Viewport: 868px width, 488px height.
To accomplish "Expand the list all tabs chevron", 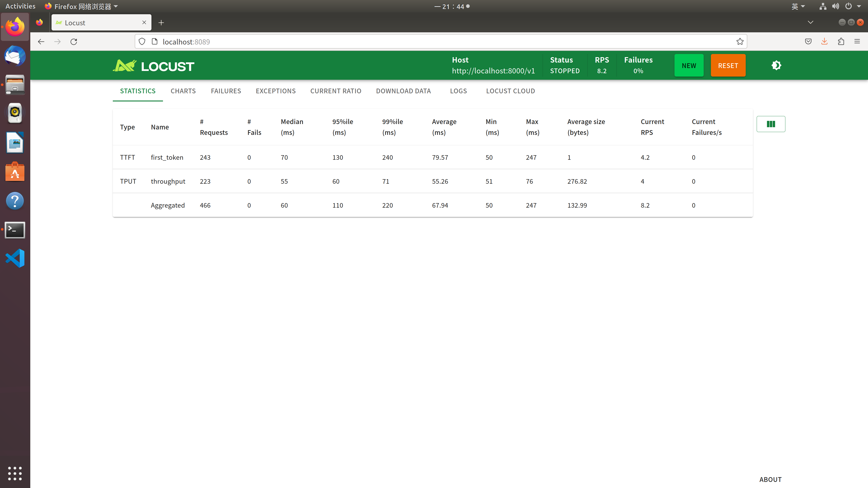I will (x=810, y=23).
